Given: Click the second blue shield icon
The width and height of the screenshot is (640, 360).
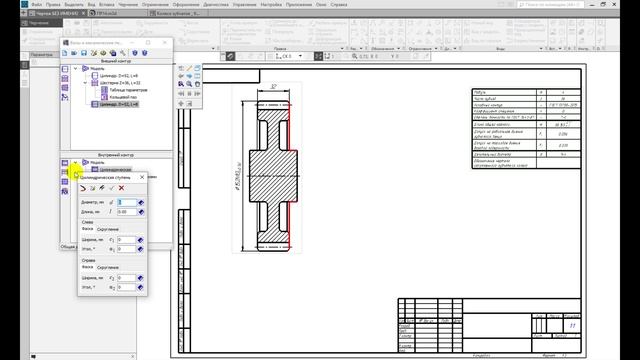Looking at the screenshot, I should tap(144, 53).
